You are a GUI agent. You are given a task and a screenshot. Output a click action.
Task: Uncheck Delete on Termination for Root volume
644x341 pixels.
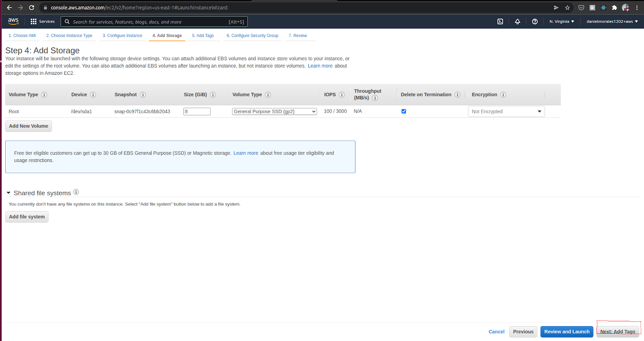(404, 111)
